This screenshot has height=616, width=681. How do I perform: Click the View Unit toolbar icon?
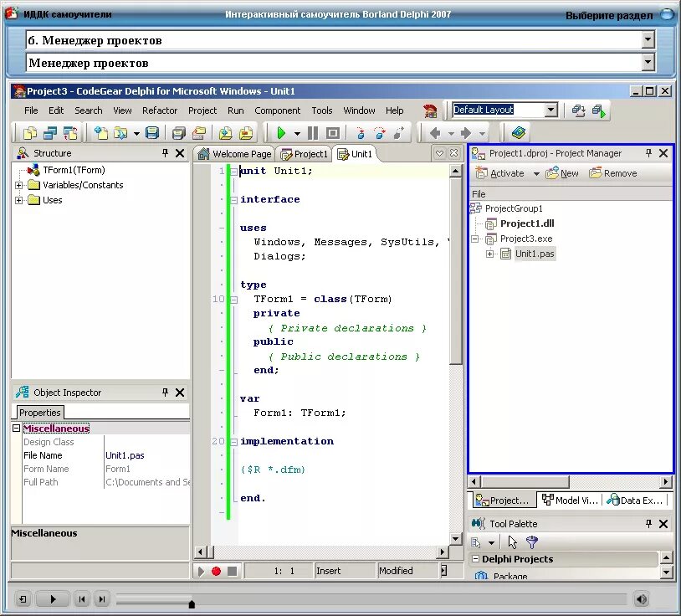[29, 133]
